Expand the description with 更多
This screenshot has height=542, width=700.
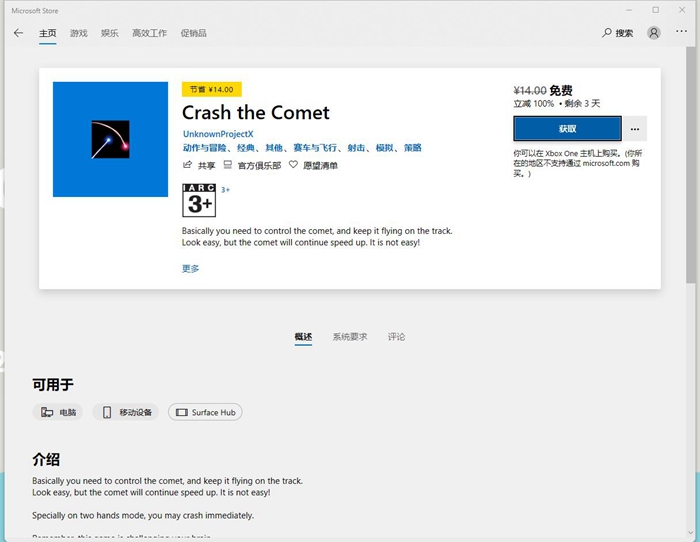point(190,268)
